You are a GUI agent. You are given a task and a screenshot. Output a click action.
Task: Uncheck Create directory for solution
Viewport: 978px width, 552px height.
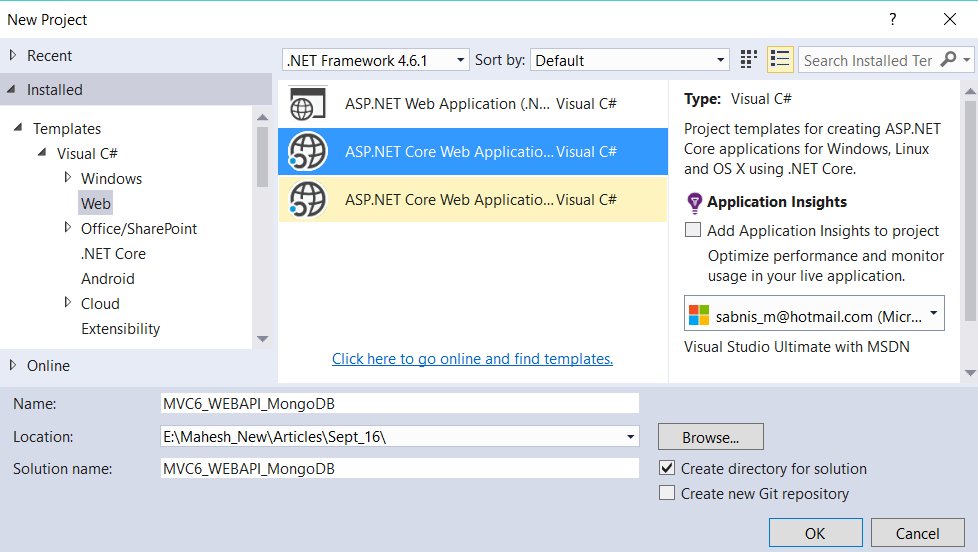pos(667,468)
